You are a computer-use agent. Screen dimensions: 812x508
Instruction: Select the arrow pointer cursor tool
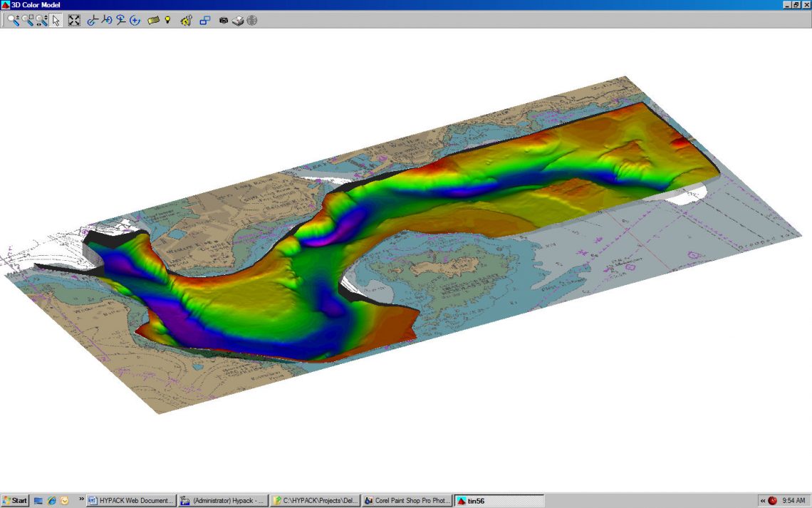tap(56, 21)
